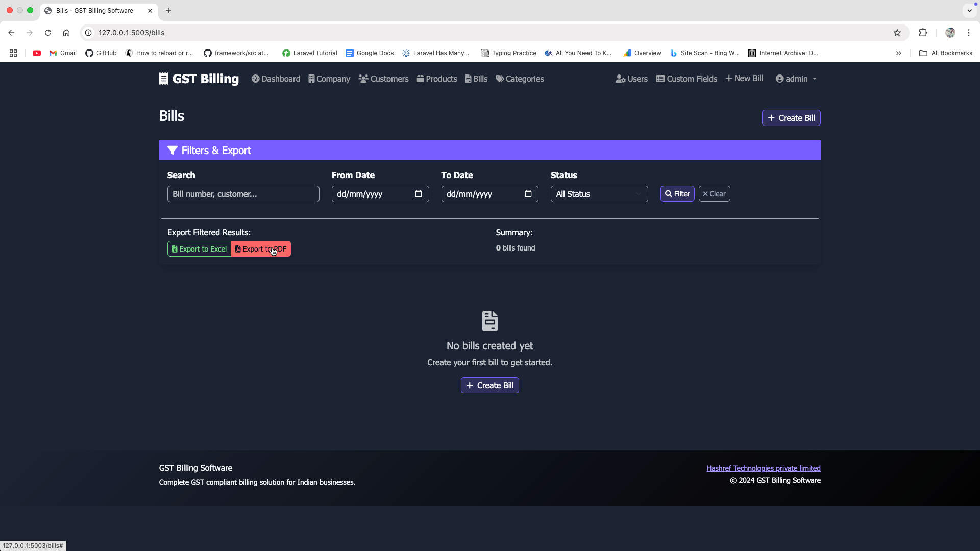Bookmark this page with the star icon
Viewport: 980px width, 551px height.
click(x=897, y=33)
